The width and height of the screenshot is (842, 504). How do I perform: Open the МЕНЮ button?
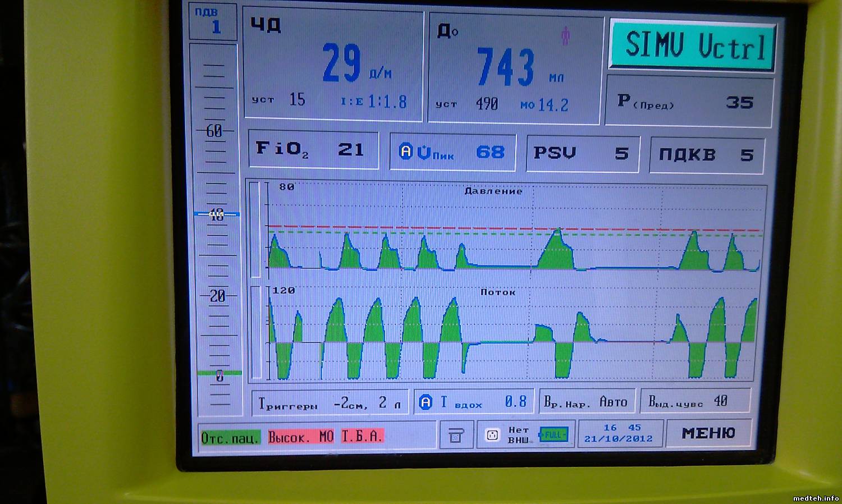click(x=708, y=433)
